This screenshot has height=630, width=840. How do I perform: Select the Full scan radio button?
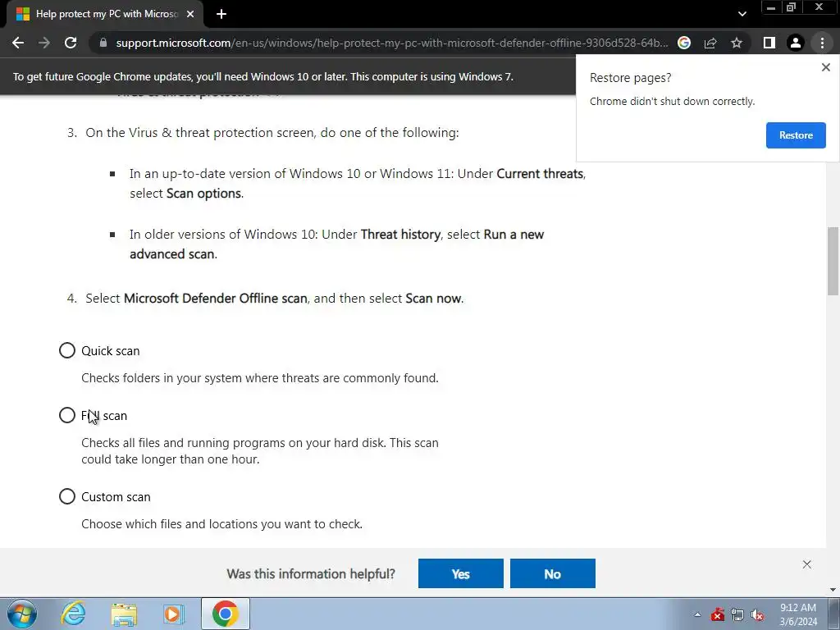(x=67, y=415)
